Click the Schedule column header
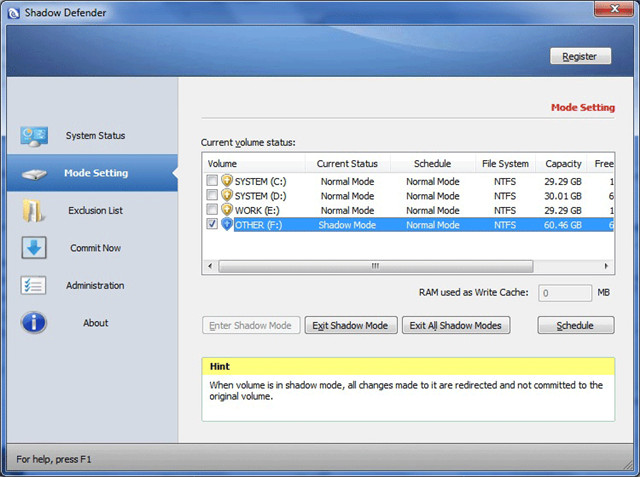The image size is (640, 477). pyautogui.click(x=433, y=164)
